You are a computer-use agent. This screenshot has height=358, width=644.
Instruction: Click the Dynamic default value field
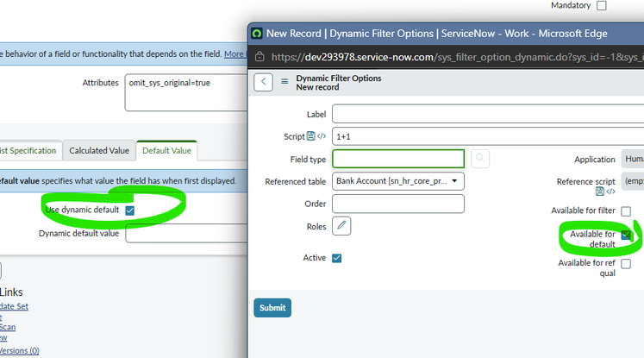186,234
